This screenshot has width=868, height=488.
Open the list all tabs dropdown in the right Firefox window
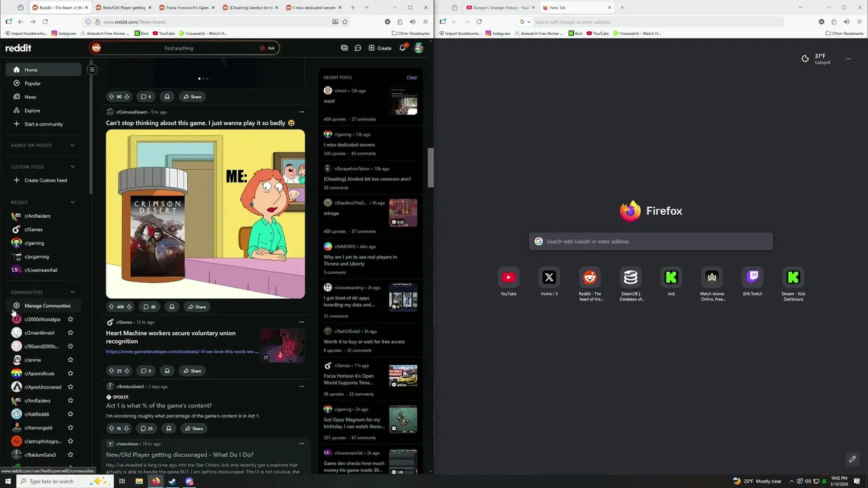pos(801,7)
